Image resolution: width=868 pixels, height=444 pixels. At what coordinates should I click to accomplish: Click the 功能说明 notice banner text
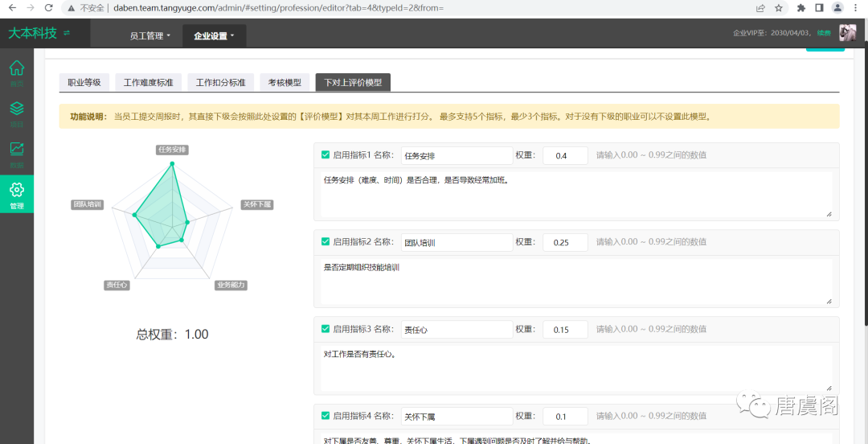(391, 117)
